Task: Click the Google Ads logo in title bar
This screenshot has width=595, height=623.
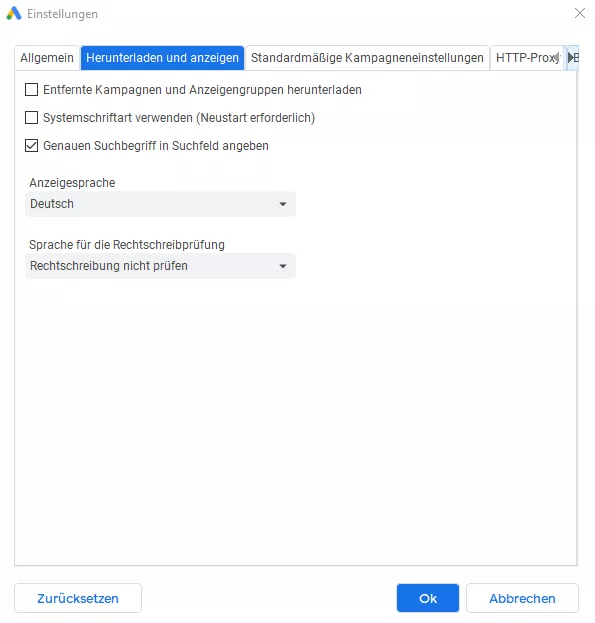Action: tap(14, 14)
